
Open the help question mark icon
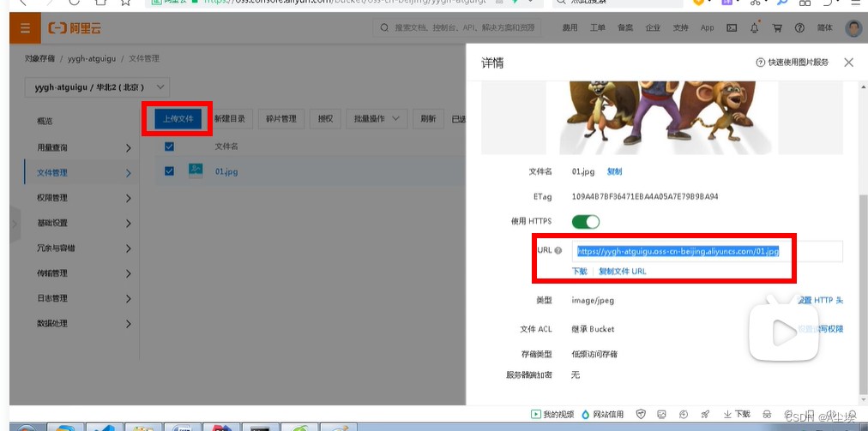[x=799, y=27]
